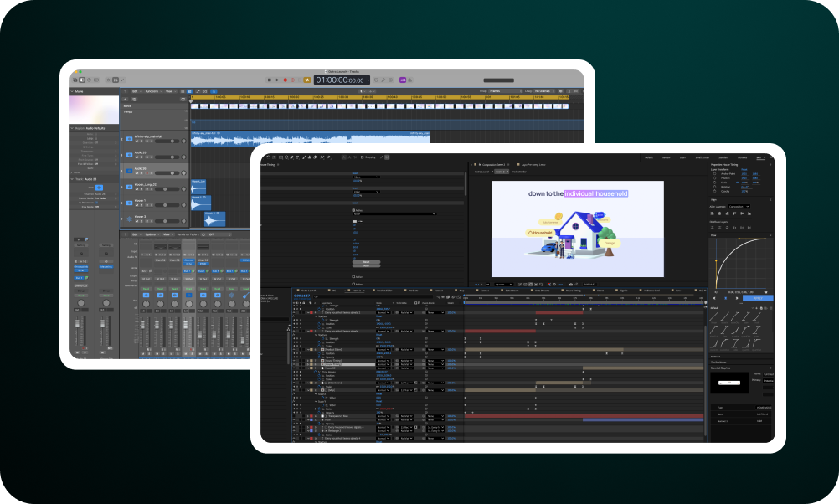Image resolution: width=839 pixels, height=504 pixels.
Task: Mute the Audio 25 track
Action: [x=137, y=157]
